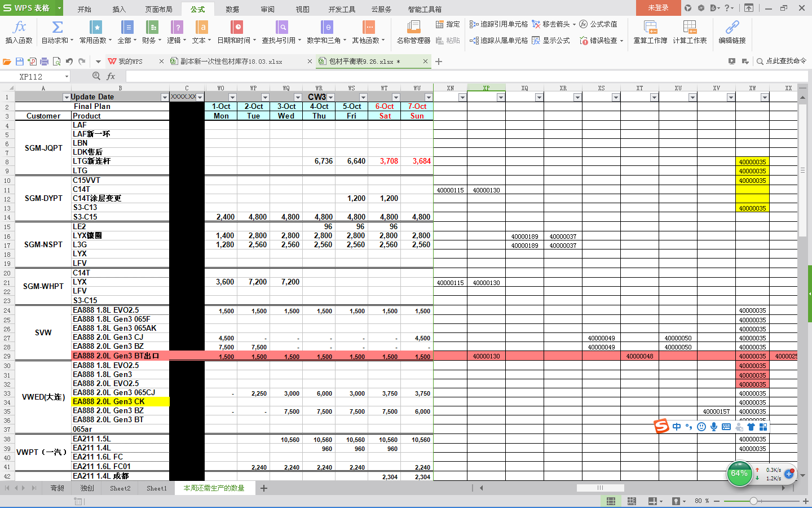Screen dimensions: 812x508
Task: Click the print preview icon
Action: [56, 61]
